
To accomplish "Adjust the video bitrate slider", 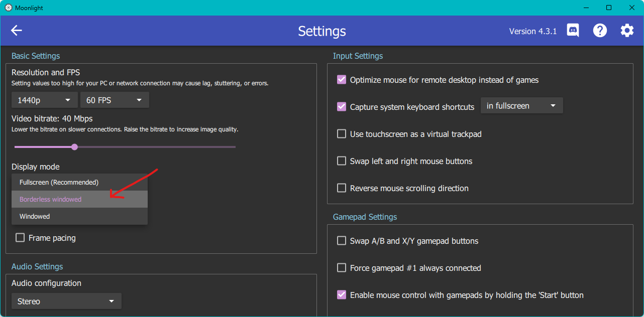I will tap(74, 146).
